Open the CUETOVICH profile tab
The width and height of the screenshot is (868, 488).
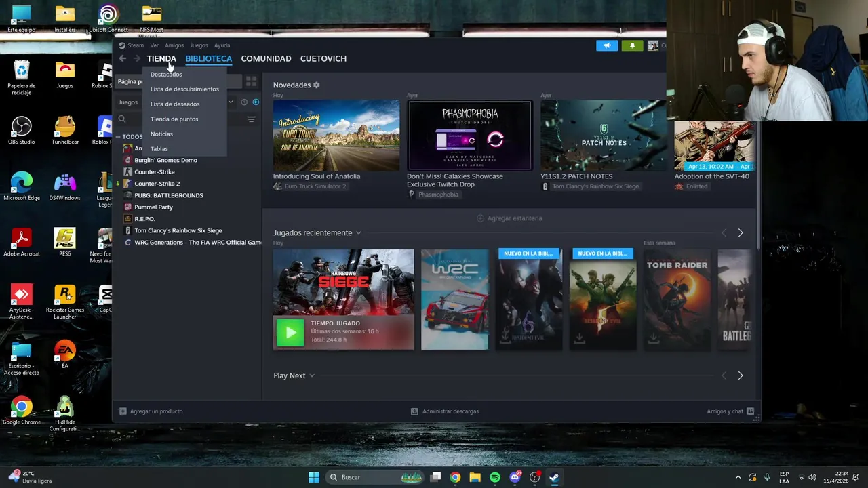coord(323,59)
